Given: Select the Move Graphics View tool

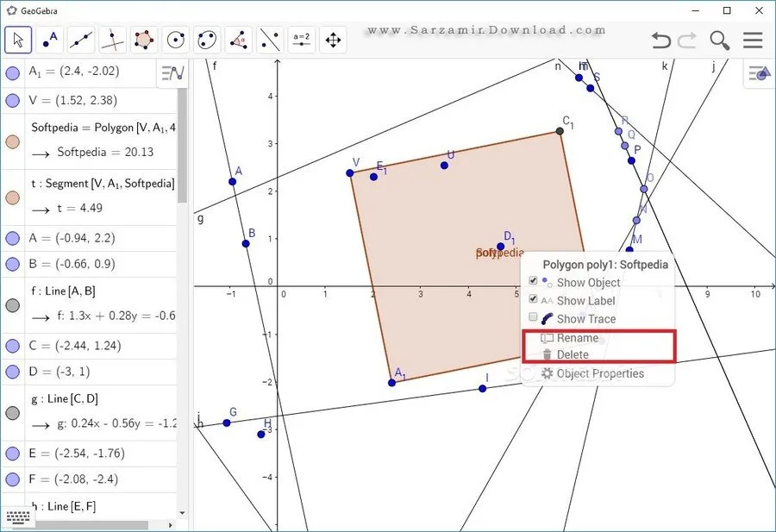Looking at the screenshot, I should click(333, 40).
